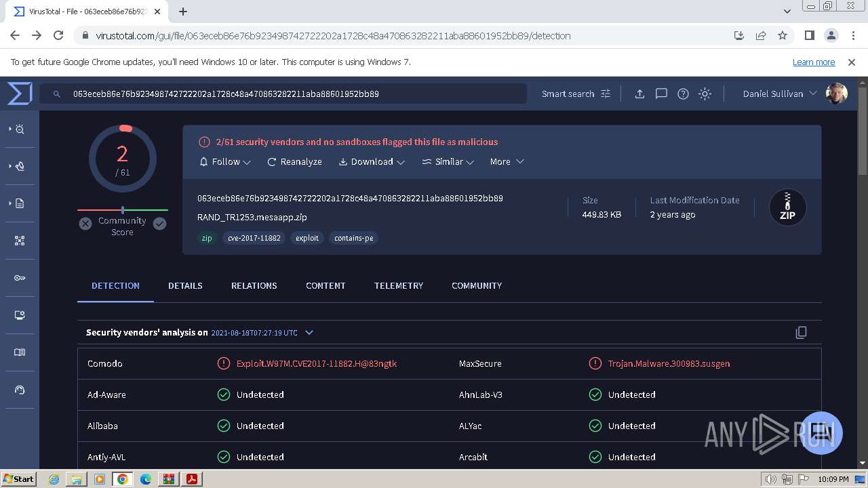Click the hash search input field
The image size is (868, 488).
(283, 94)
